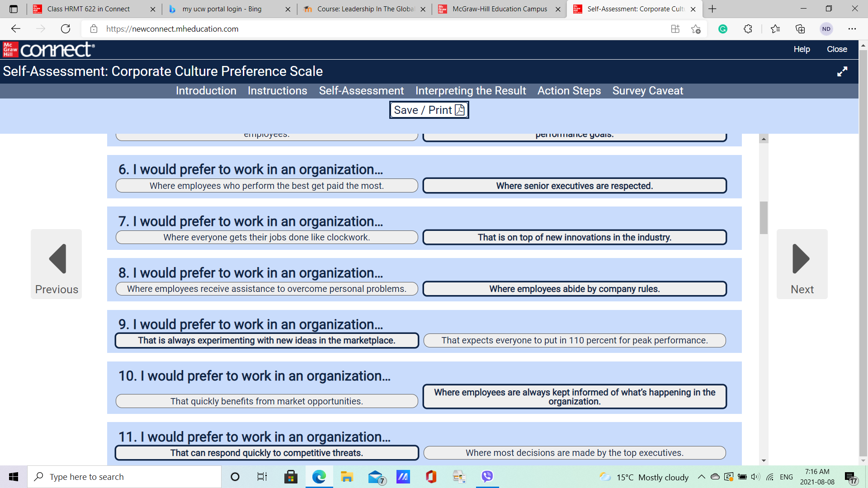The height and width of the screenshot is (488, 868).
Task: Open Microsoft Store in taskbar
Action: coord(291,477)
